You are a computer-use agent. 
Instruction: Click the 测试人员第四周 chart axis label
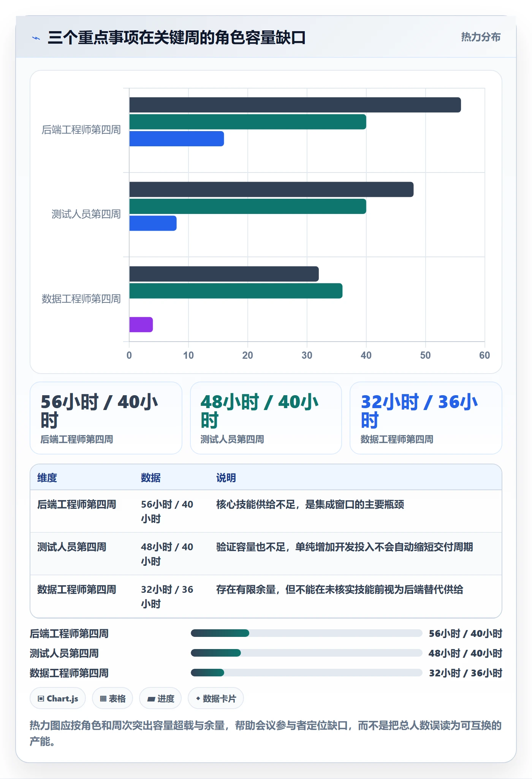click(86, 214)
